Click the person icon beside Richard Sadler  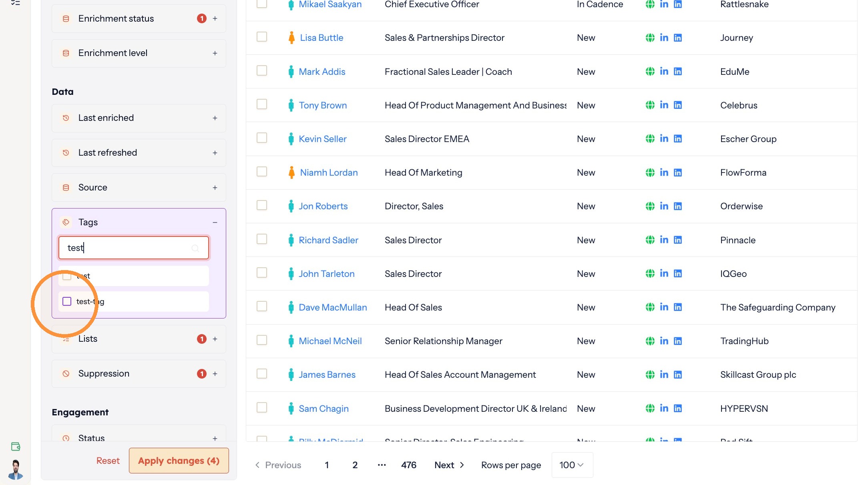(291, 240)
